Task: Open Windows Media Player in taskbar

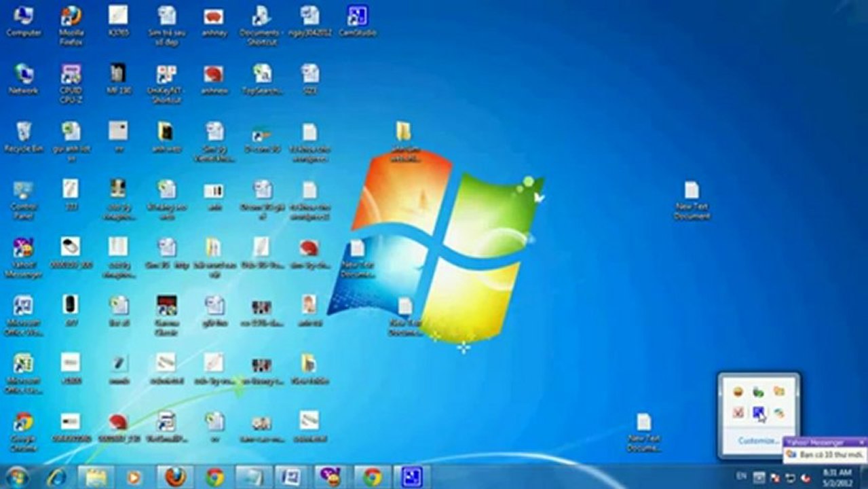Action: pos(134,477)
